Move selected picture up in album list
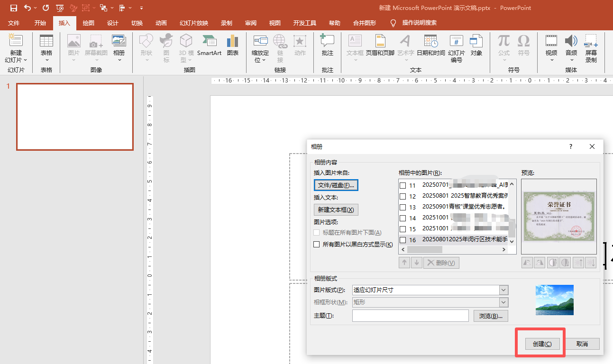The width and height of the screenshot is (613, 364). [404, 263]
